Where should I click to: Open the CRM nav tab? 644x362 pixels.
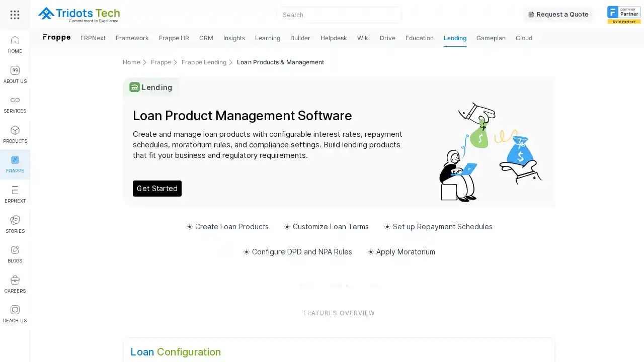[x=206, y=38]
